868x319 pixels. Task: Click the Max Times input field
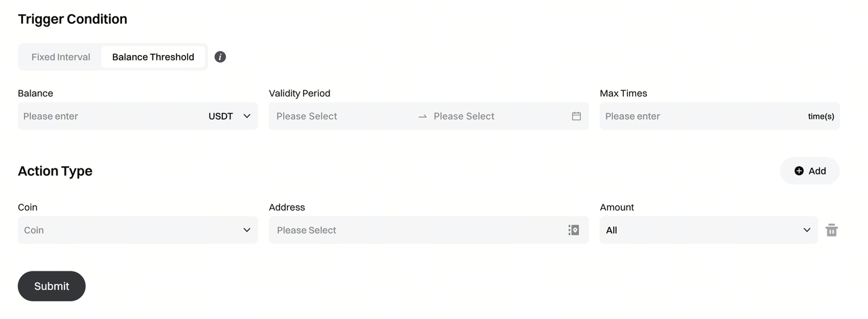(702, 116)
